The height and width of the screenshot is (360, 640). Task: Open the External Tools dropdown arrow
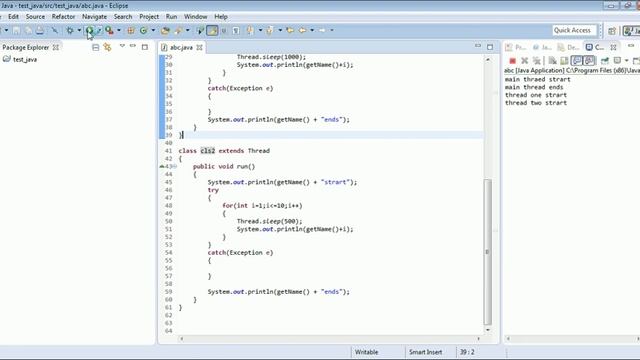point(119,30)
